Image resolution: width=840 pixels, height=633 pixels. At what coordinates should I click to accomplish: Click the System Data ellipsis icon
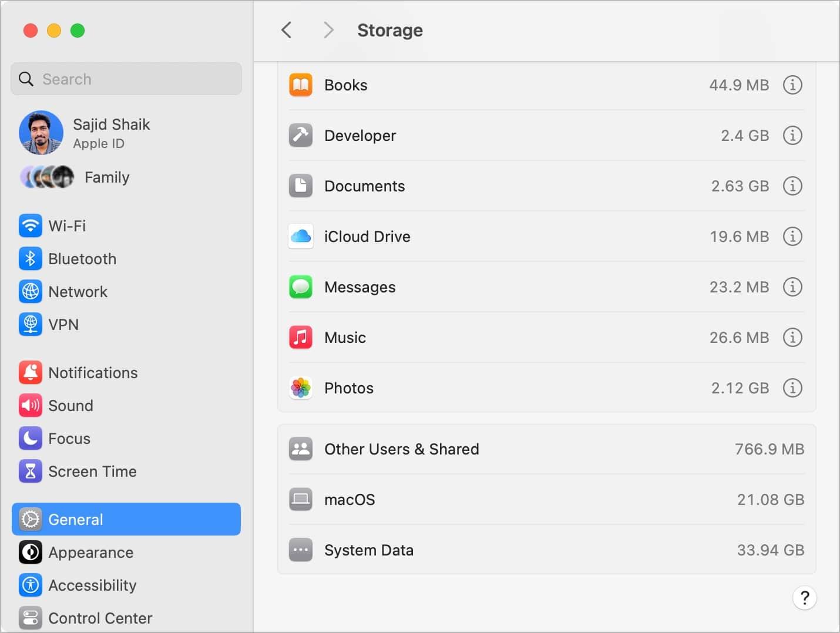(301, 550)
